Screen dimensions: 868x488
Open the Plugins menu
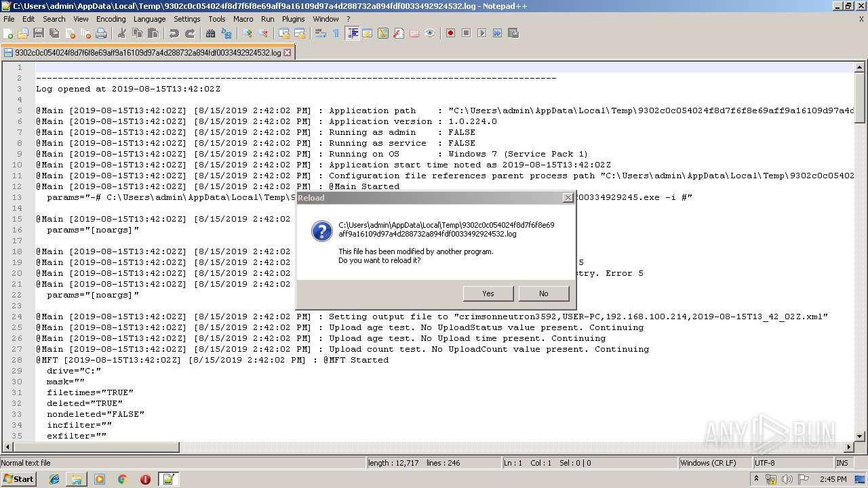click(294, 19)
